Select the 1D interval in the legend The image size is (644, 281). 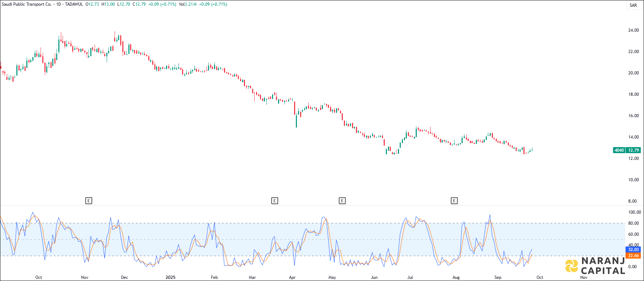point(59,4)
